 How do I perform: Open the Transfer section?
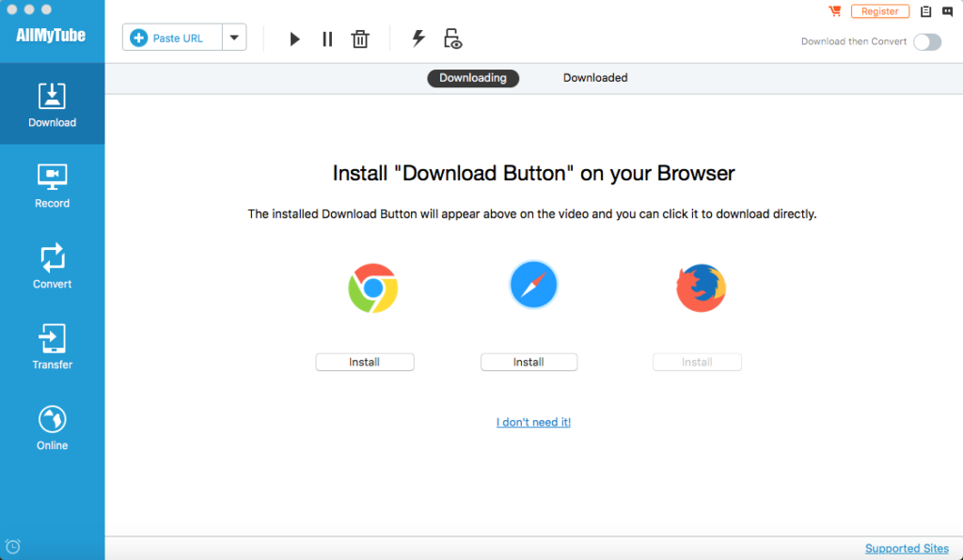(x=52, y=347)
